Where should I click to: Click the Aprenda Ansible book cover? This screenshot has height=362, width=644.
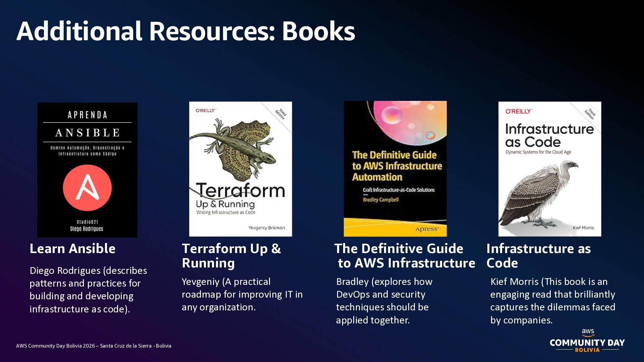coord(87,170)
